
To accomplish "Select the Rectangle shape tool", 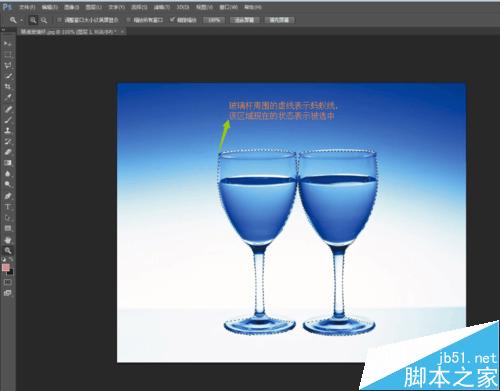I will 8,228.
